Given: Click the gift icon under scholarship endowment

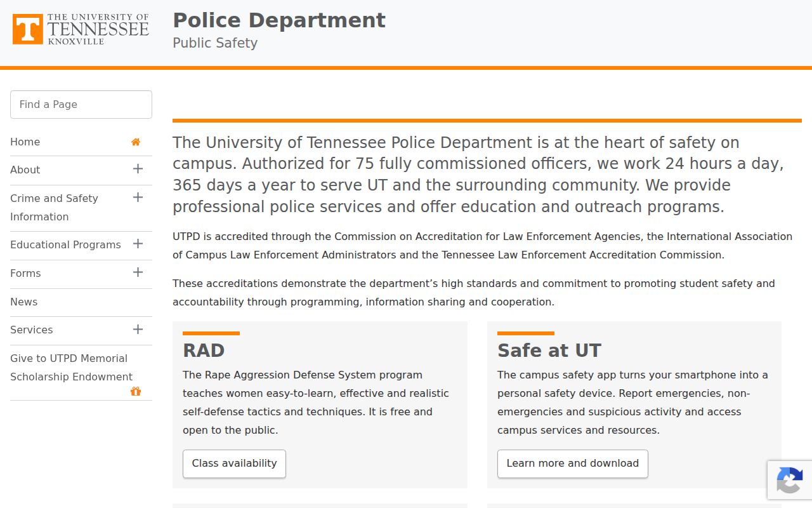Looking at the screenshot, I should tap(136, 391).
